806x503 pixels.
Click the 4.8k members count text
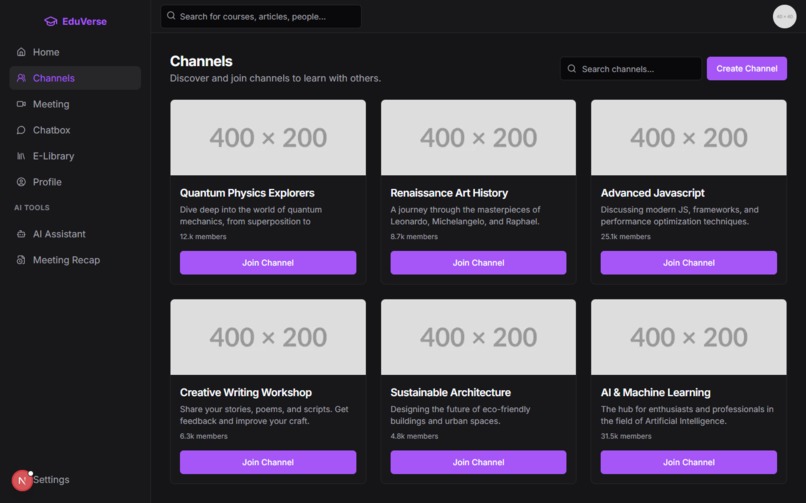click(414, 436)
